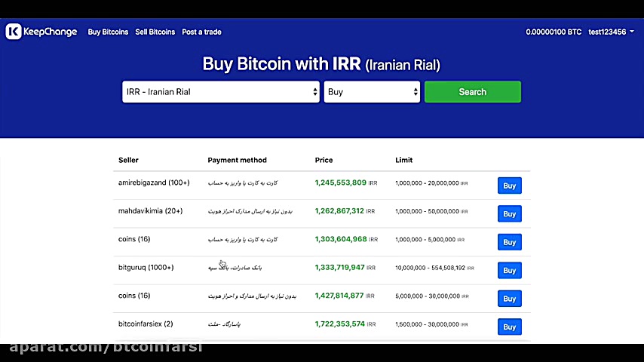Select price 1,333,719,947 IRR
Viewport: 644px width, 362px height.
[345, 268]
